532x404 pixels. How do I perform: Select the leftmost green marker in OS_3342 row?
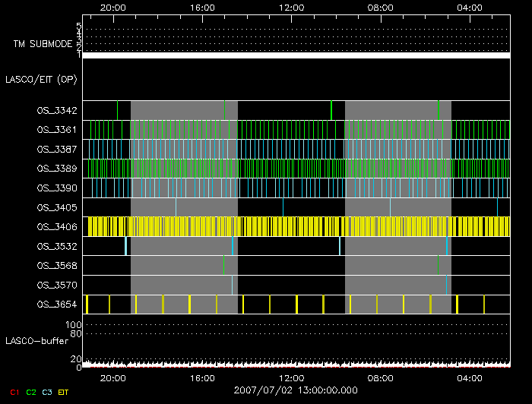117,110
